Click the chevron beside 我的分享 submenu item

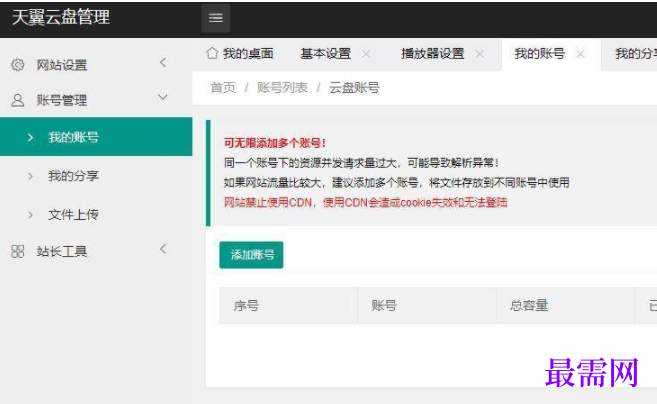pyautogui.click(x=30, y=176)
